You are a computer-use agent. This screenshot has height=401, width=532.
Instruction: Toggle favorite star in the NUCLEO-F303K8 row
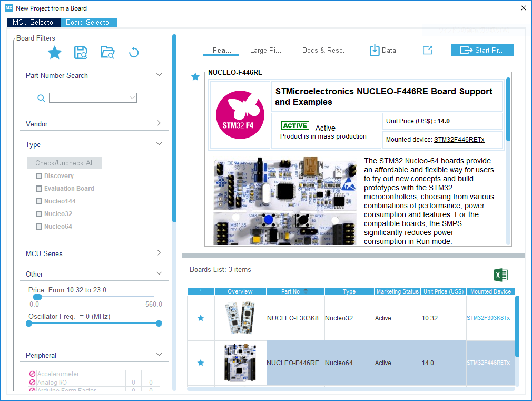(201, 318)
